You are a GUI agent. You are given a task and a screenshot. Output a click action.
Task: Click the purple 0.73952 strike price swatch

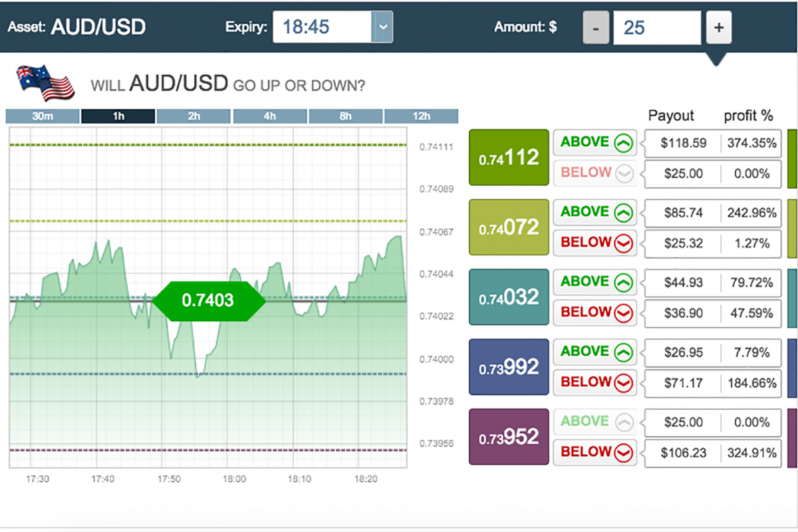coord(509,436)
